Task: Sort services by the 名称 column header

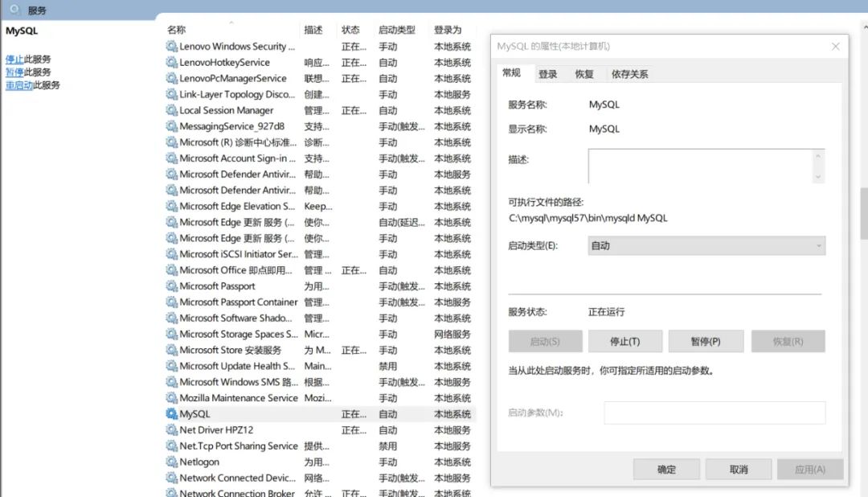Action: coord(232,30)
